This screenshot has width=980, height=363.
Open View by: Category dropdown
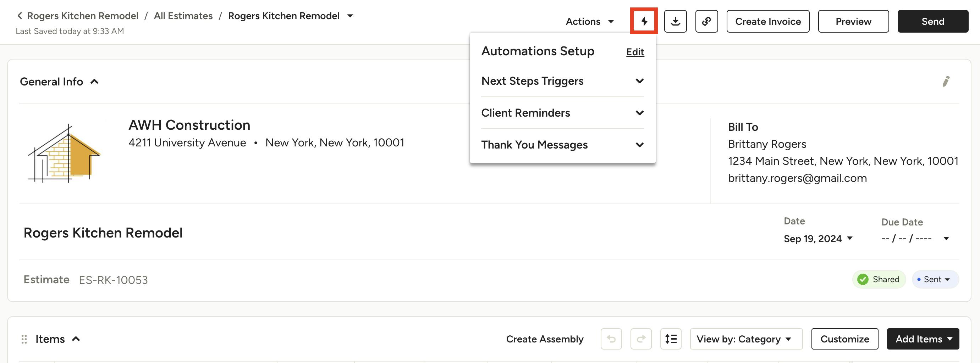[x=746, y=339]
